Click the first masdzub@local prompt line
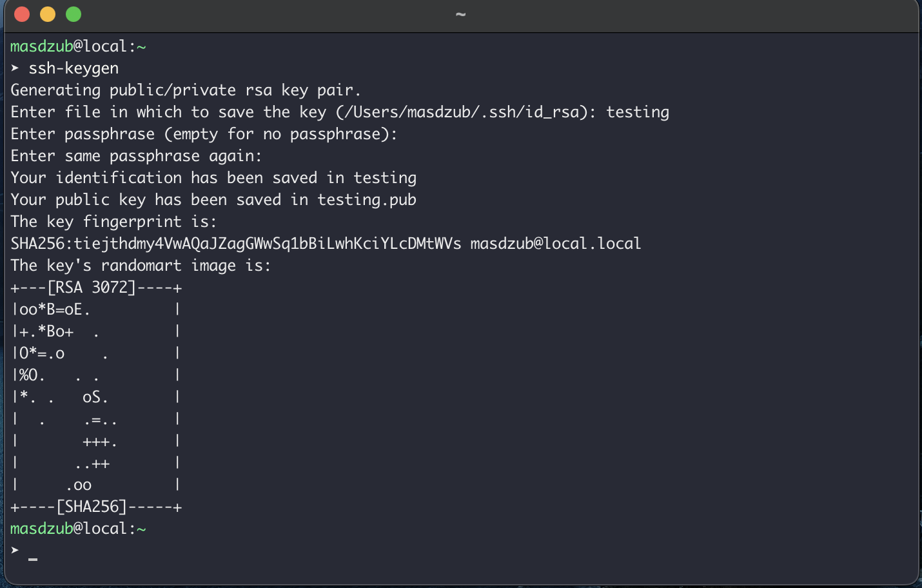The width and height of the screenshot is (922, 588). click(78, 46)
